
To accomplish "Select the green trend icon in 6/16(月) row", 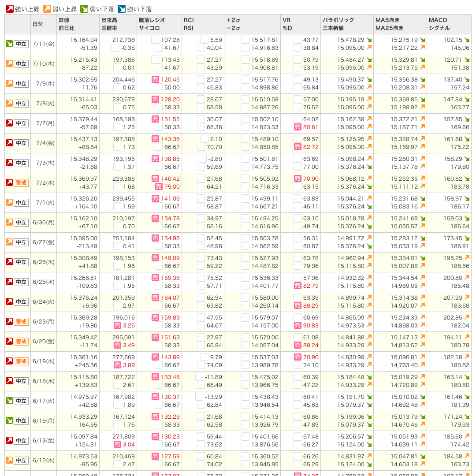I will (9, 420).
